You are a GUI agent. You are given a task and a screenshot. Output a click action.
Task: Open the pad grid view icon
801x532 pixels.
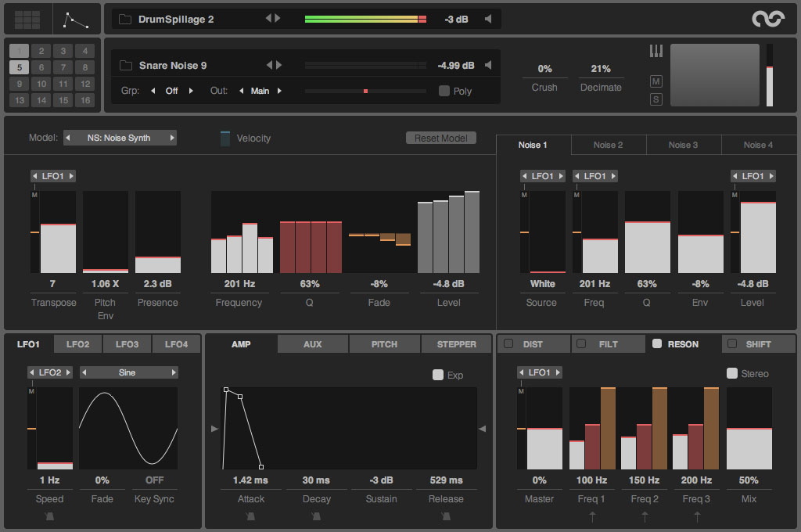(x=27, y=19)
